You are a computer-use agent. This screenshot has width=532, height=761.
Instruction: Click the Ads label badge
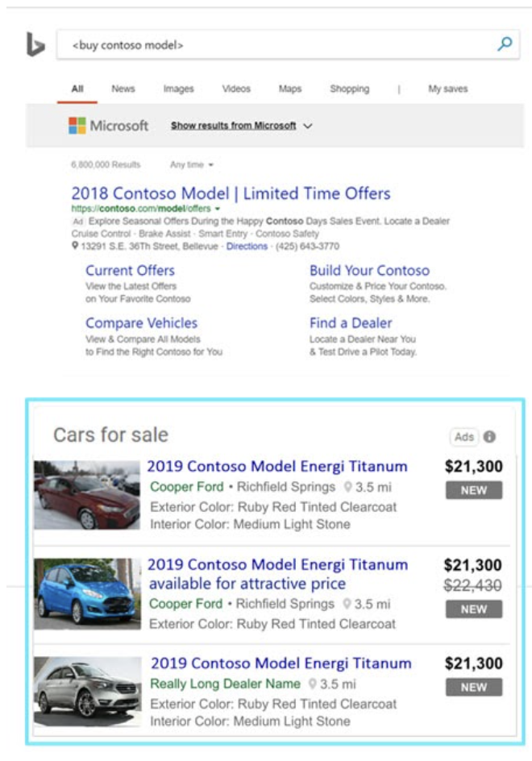coord(464,437)
